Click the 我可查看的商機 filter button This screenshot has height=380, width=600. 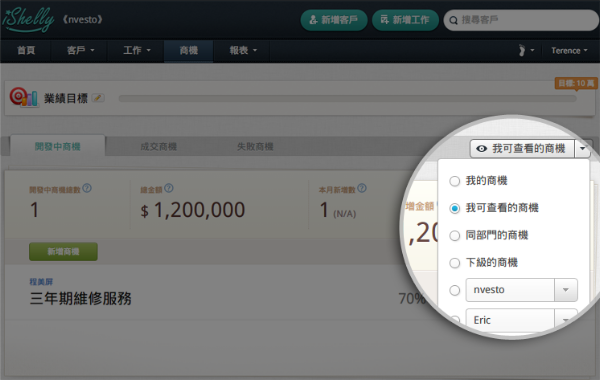522,148
